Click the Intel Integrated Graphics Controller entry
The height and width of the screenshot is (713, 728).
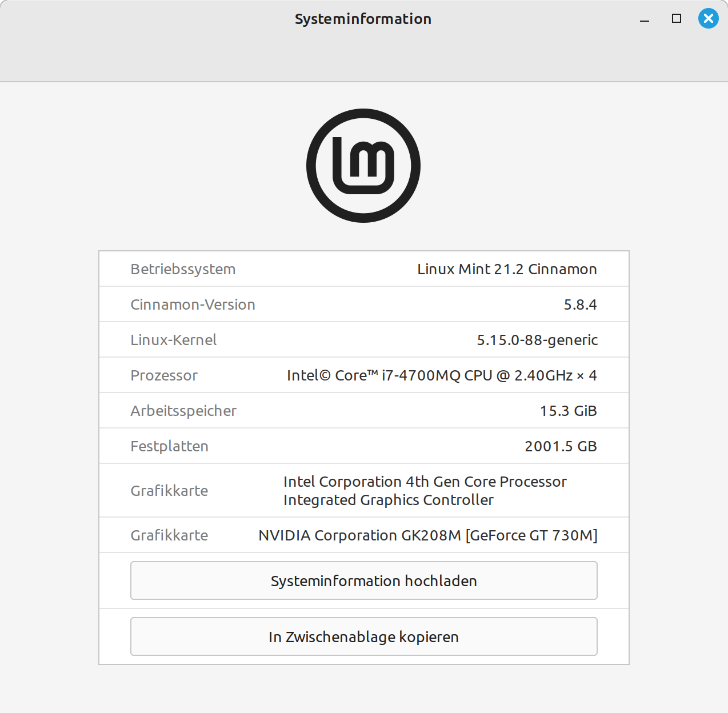425,491
